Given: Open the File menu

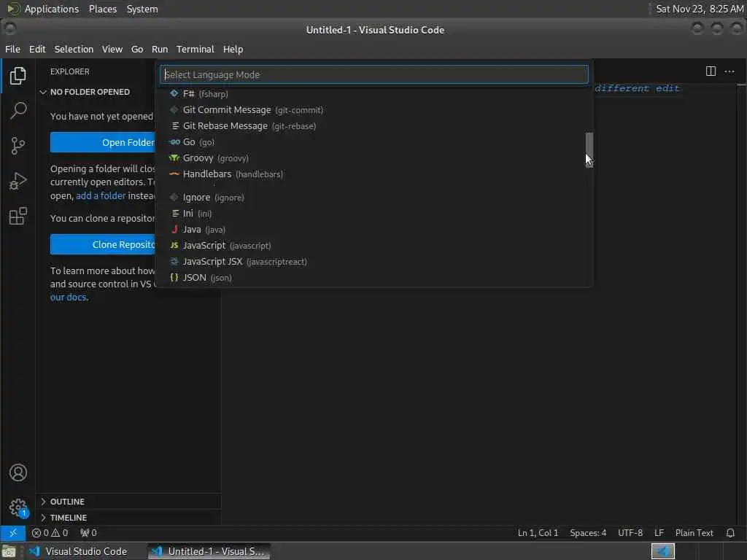Looking at the screenshot, I should point(12,49).
